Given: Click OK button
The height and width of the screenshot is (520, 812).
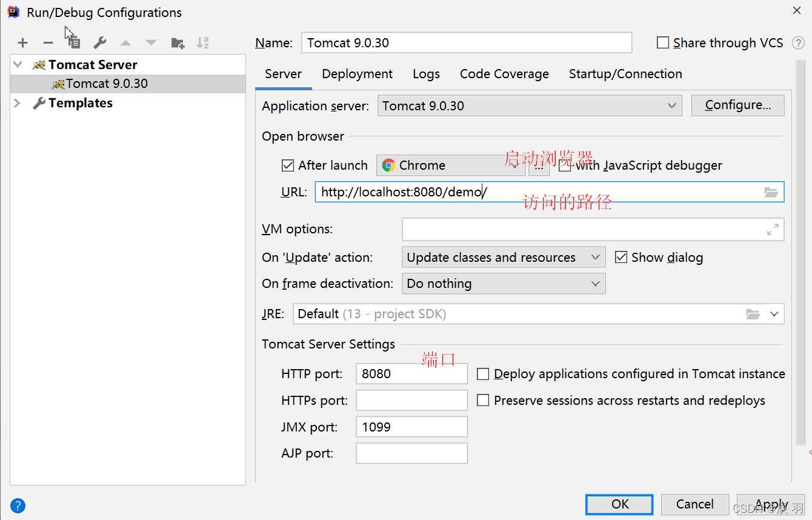Looking at the screenshot, I should (x=619, y=504).
